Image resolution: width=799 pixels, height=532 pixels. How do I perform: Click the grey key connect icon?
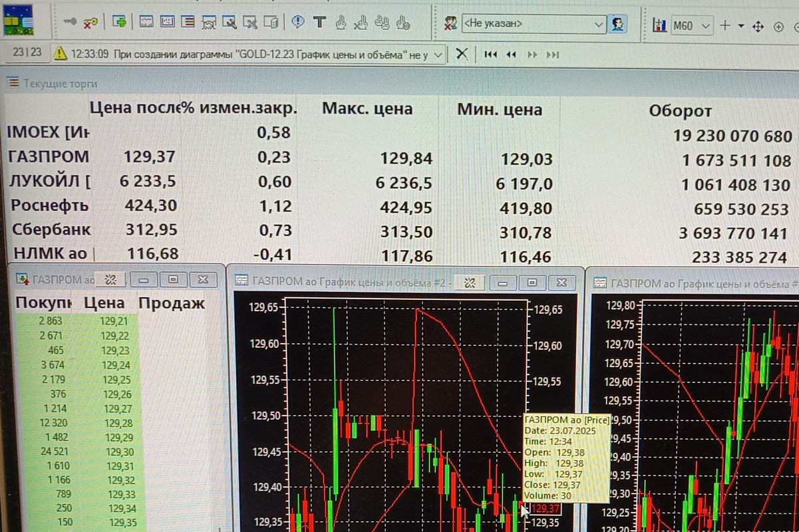click(71, 23)
